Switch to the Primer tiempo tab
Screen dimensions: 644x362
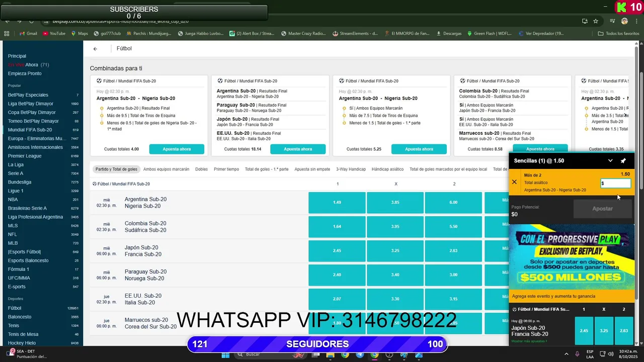pyautogui.click(x=226, y=169)
